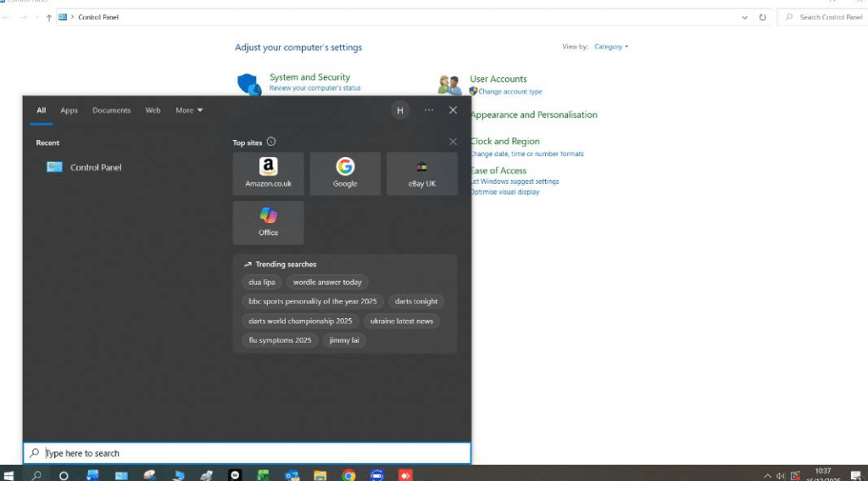Click the volume speaker icon in system tray
Image resolution: width=868 pixels, height=481 pixels.
(x=781, y=475)
